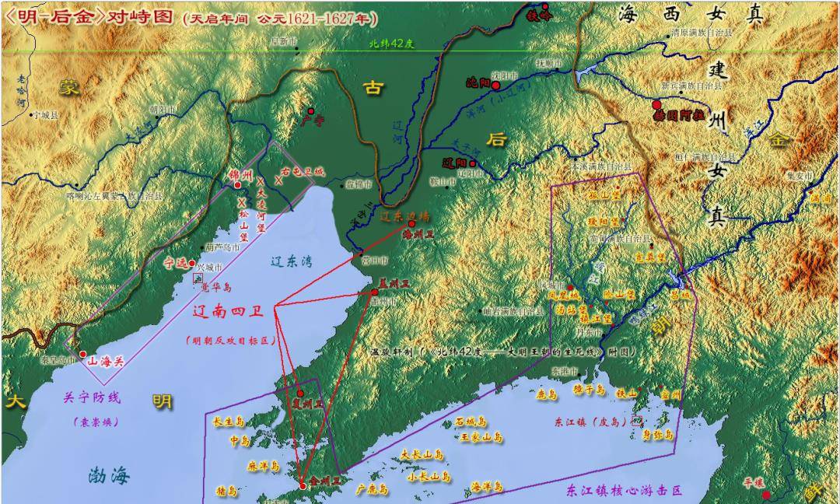Select the 平壤 city label

tap(753, 483)
